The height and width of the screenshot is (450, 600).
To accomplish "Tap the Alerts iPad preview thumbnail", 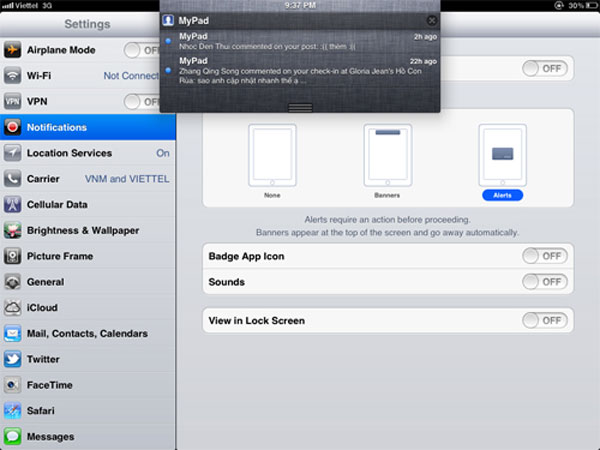I will coord(502,155).
